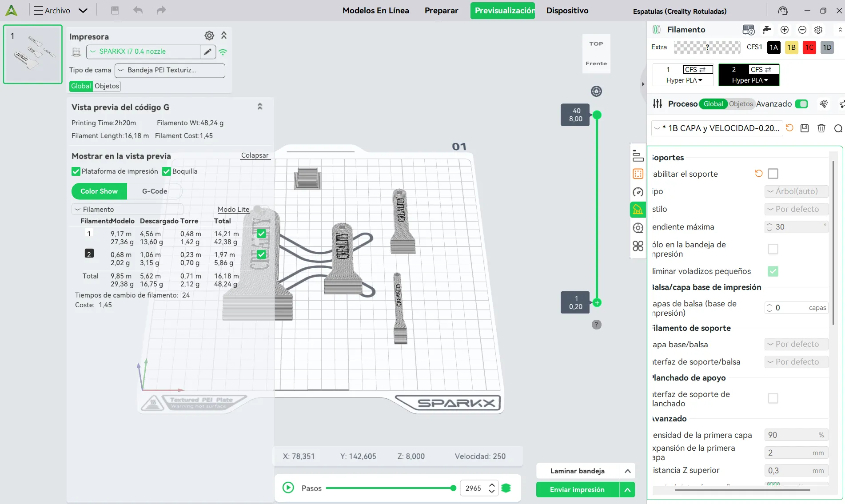This screenshot has width=845, height=504.
Task: Open the bed type dropdown
Action: click(x=170, y=70)
